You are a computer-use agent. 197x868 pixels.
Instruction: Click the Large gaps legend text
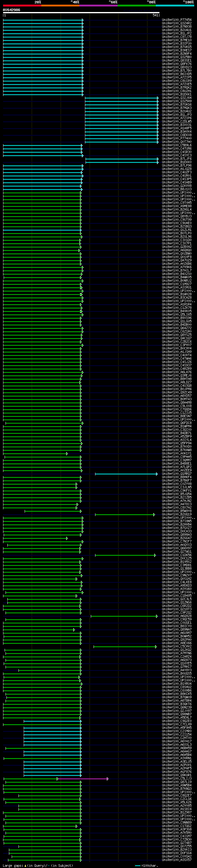38,866
